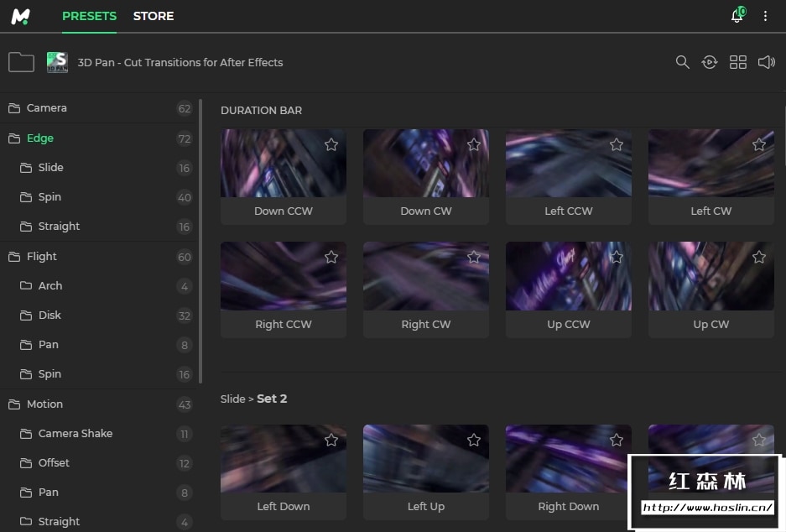Click the 3D Pan pack thumbnail icon
786x532 pixels.
click(57, 62)
